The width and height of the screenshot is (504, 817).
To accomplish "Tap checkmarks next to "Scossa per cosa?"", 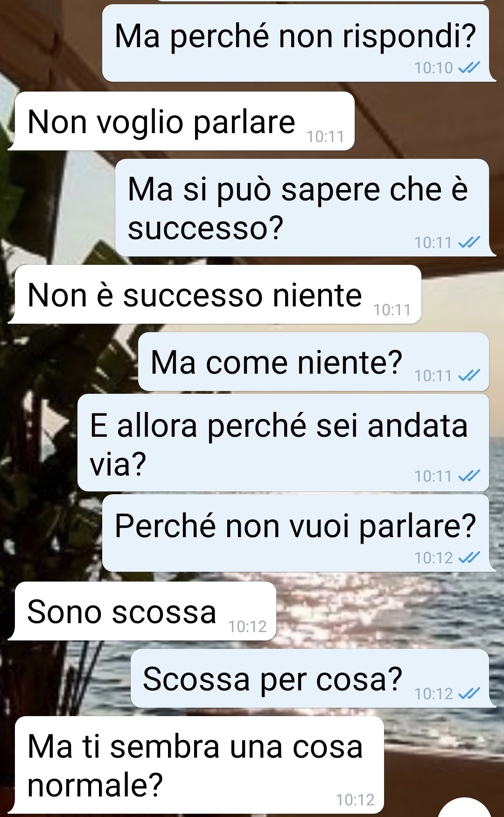I will tap(469, 694).
